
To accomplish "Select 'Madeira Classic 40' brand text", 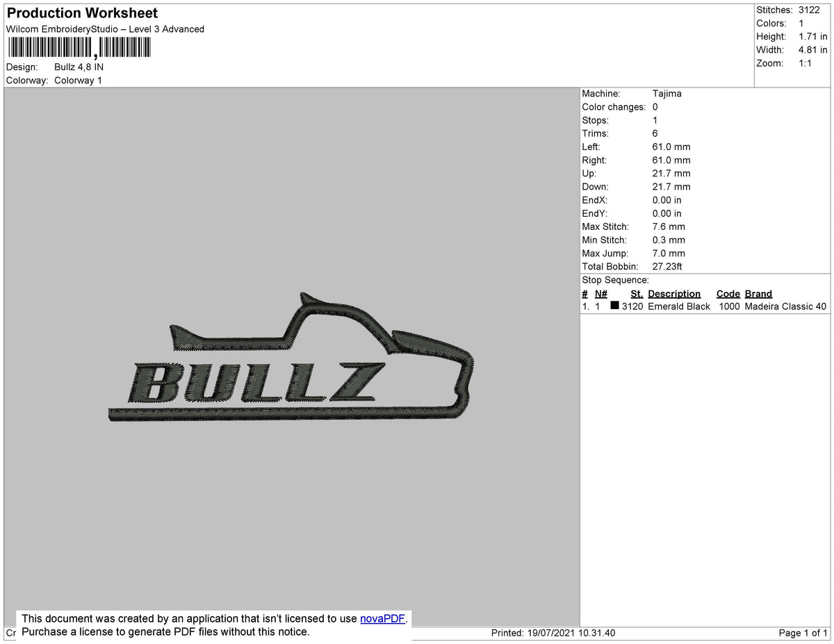I will coord(785,306).
